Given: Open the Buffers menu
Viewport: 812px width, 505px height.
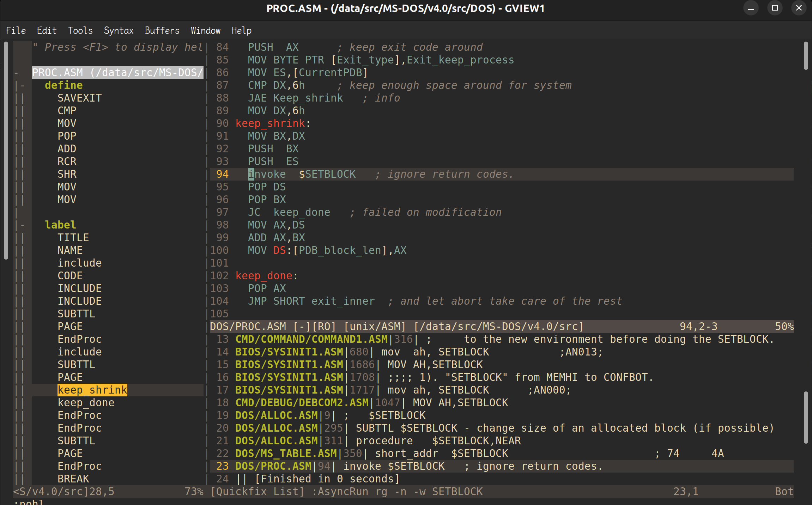Looking at the screenshot, I should coord(162,31).
